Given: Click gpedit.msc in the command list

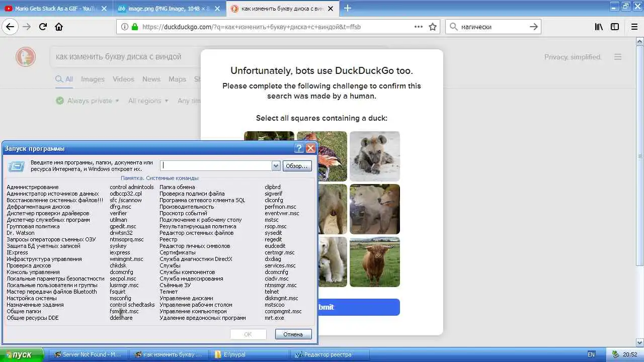Looking at the screenshot, I should click(123, 226).
